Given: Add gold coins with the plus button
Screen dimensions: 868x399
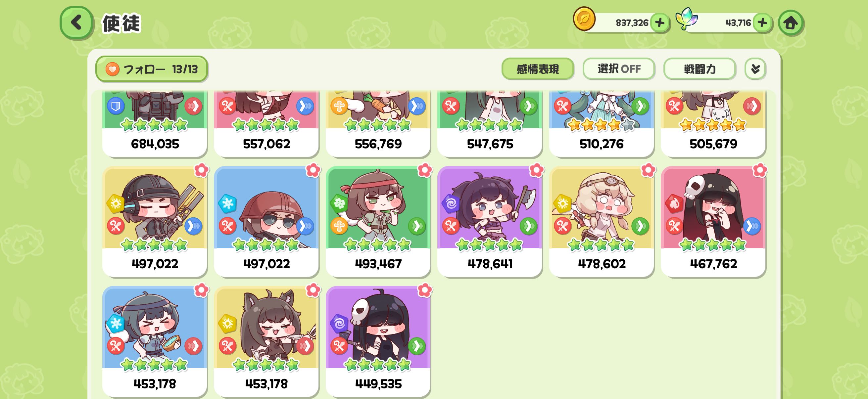Looking at the screenshot, I should pyautogui.click(x=659, y=23).
